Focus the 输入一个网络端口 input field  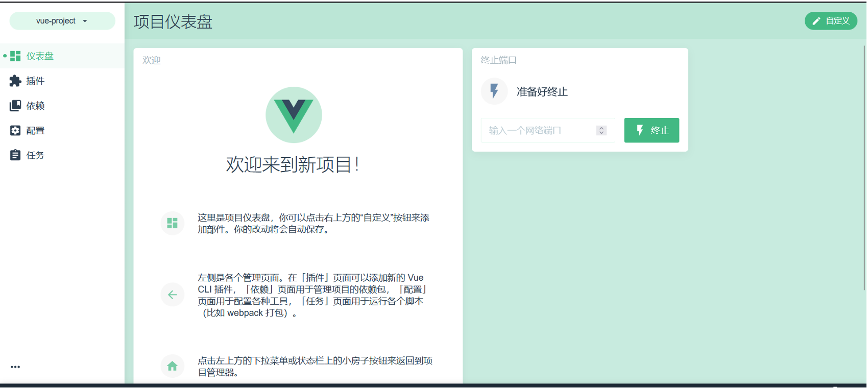pos(548,130)
